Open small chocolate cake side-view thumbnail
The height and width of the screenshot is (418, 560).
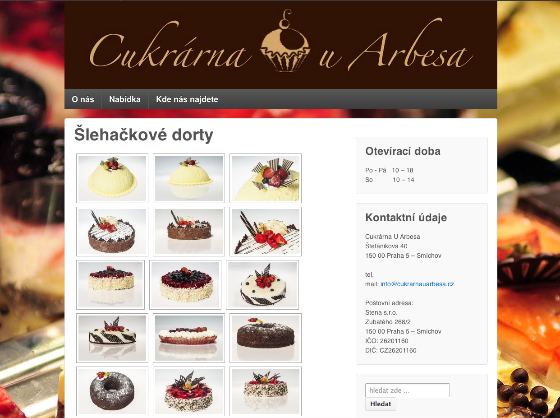point(189,231)
